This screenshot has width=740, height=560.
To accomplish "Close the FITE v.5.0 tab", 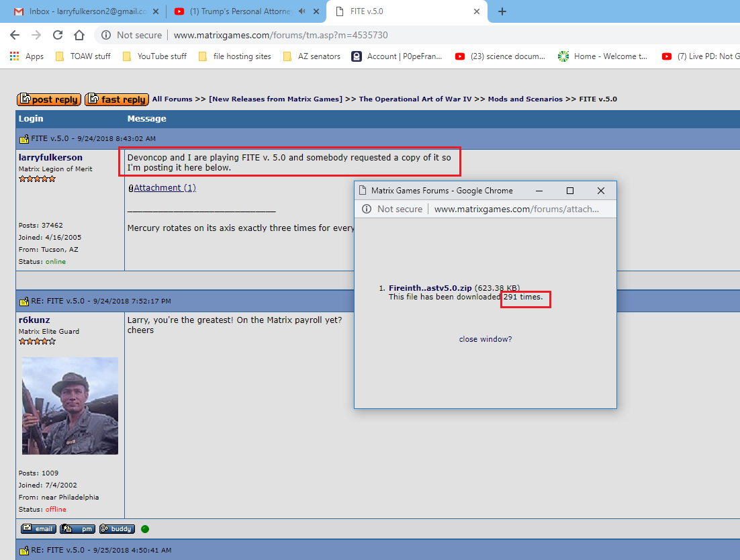I will [477, 11].
